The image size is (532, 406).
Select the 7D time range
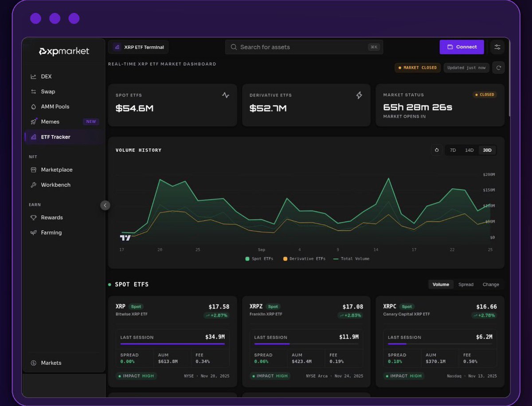[x=453, y=150]
